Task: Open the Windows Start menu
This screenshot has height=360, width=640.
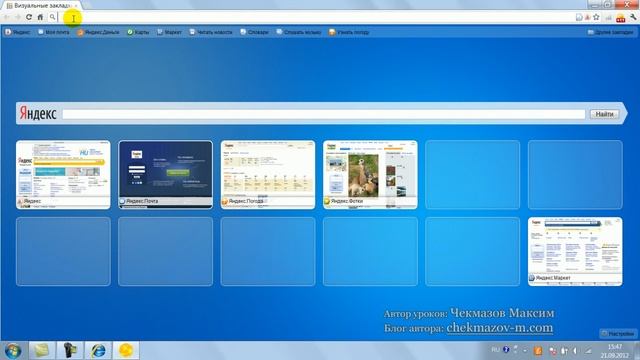Action: [x=13, y=351]
